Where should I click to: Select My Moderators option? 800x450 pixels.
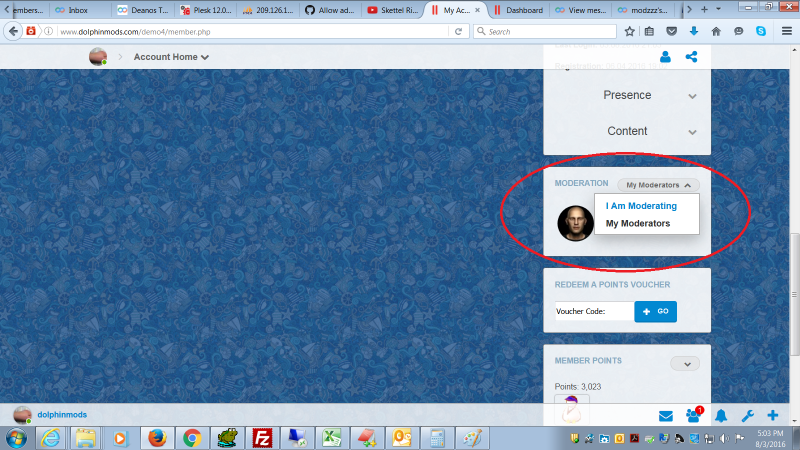point(638,223)
